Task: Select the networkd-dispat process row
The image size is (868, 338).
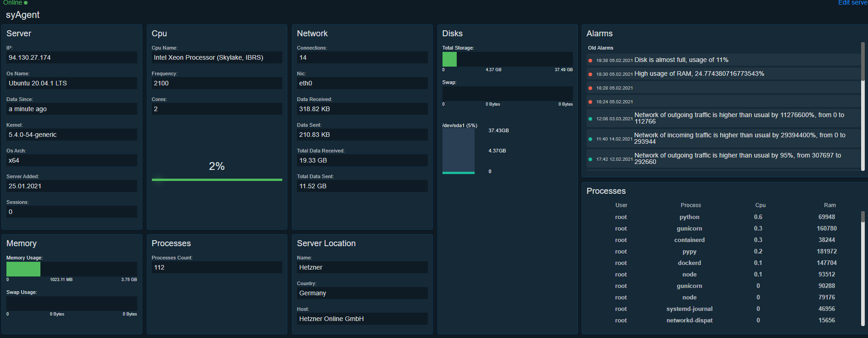Action: pos(723,321)
